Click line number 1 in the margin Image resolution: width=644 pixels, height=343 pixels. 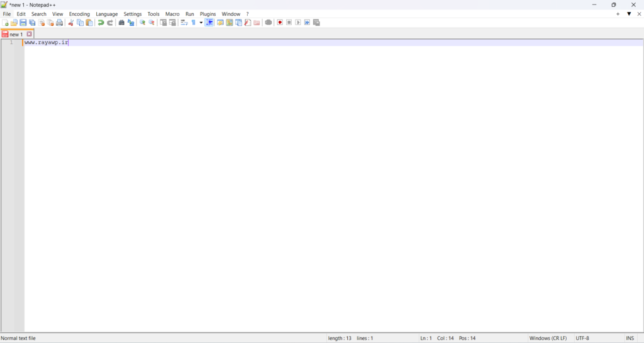pos(11,43)
